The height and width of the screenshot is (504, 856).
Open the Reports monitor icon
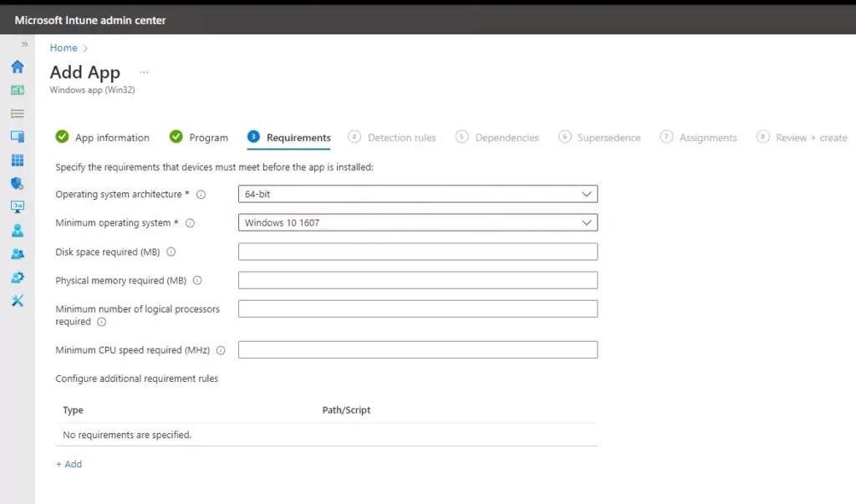pos(18,207)
